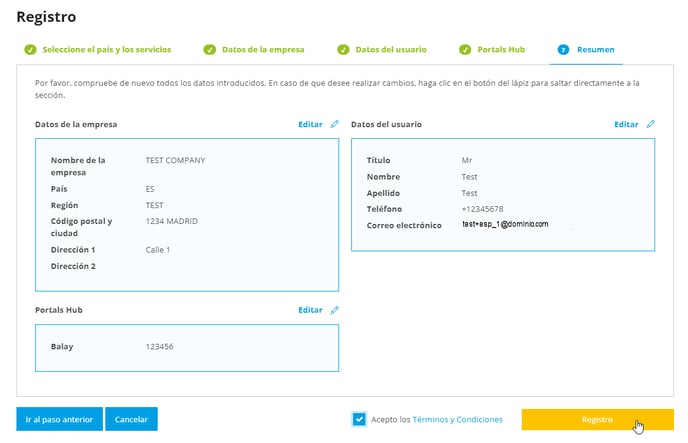This screenshot has width=688, height=443.
Task: Go to the Datos del usuario tab
Action: pos(391,49)
